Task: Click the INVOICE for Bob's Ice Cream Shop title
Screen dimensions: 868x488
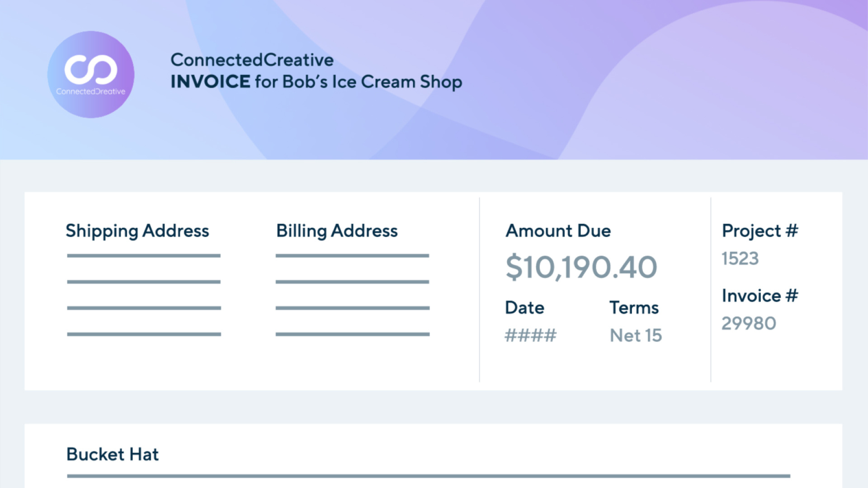Action: [x=316, y=82]
